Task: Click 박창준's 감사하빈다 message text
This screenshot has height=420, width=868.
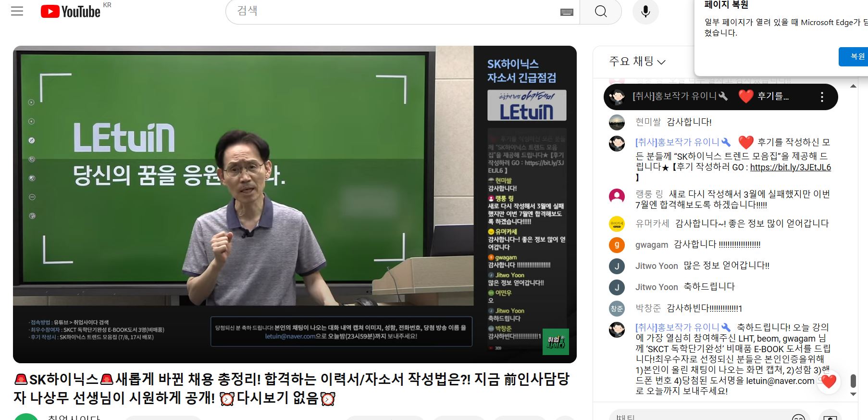Action: pyautogui.click(x=705, y=308)
